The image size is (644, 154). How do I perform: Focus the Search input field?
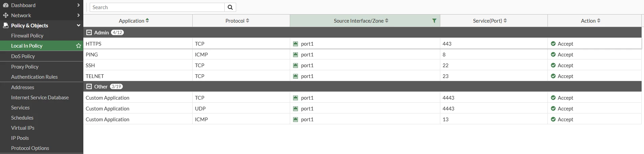pyautogui.click(x=157, y=7)
